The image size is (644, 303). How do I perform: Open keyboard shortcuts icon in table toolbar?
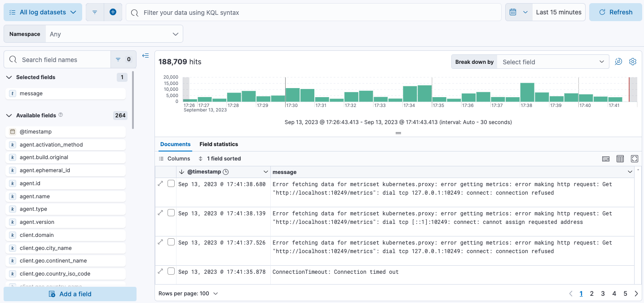tap(606, 159)
